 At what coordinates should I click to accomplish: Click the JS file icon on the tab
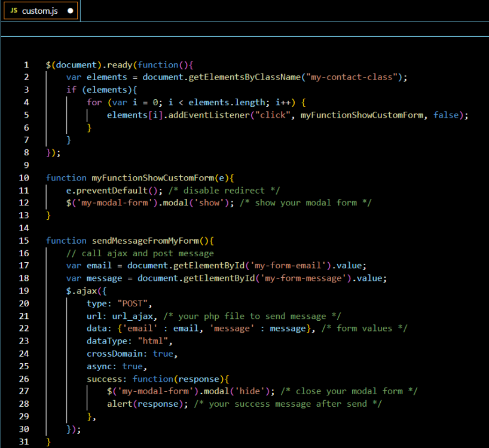tap(13, 11)
